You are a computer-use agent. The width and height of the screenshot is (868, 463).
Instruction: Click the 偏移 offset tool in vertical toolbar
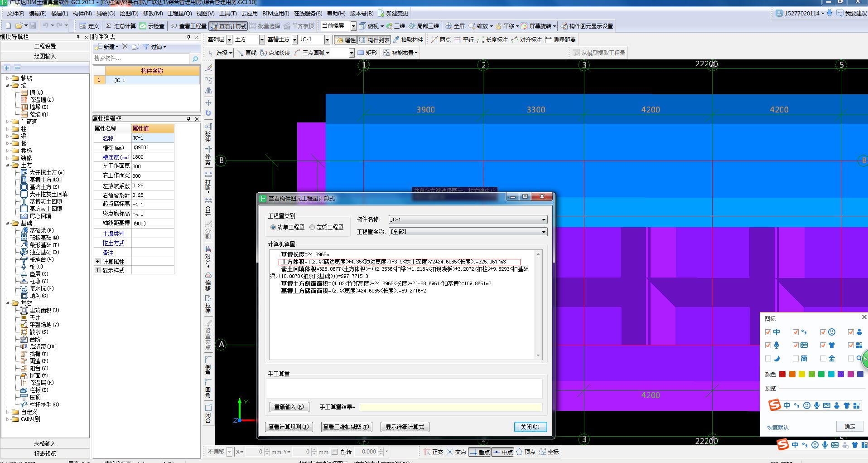(208, 282)
